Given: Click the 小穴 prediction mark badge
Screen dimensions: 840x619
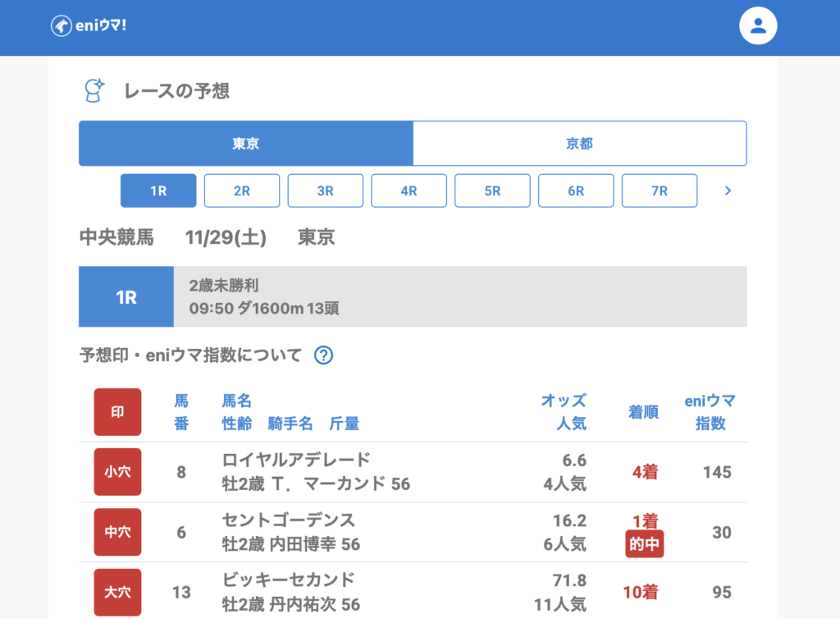Looking at the screenshot, I should tap(117, 472).
